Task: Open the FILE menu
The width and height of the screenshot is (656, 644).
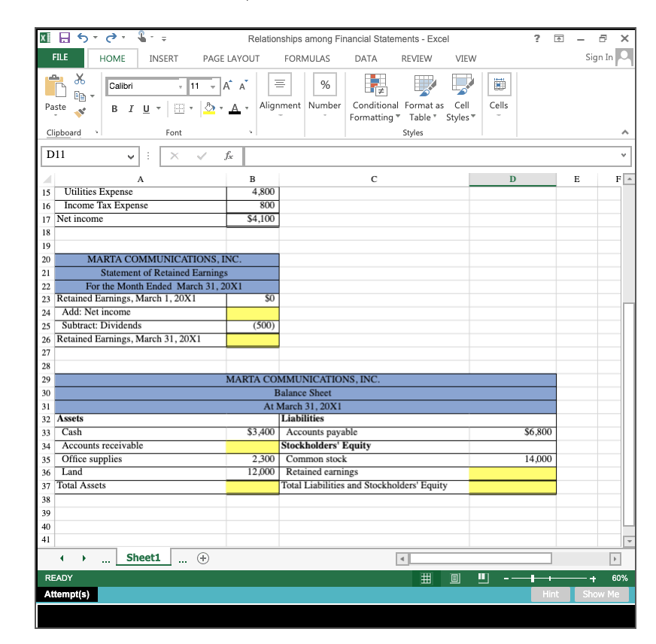Action: point(60,58)
